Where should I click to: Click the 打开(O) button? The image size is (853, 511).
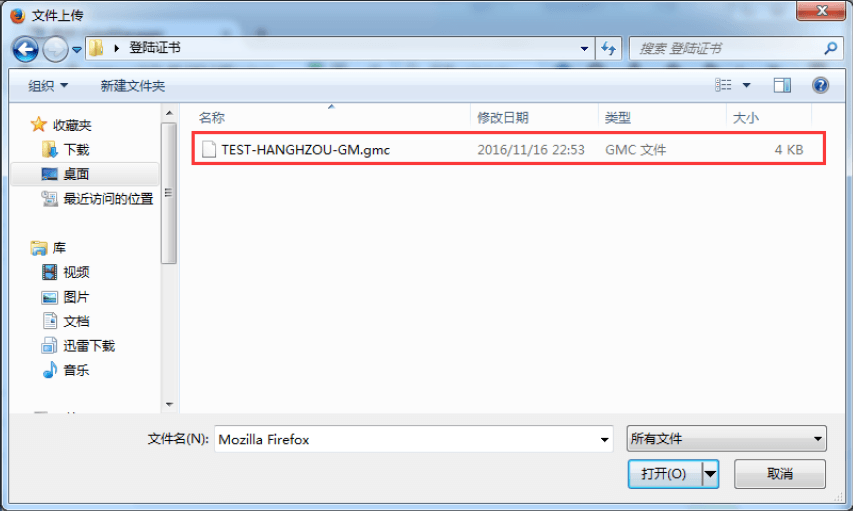[665, 474]
